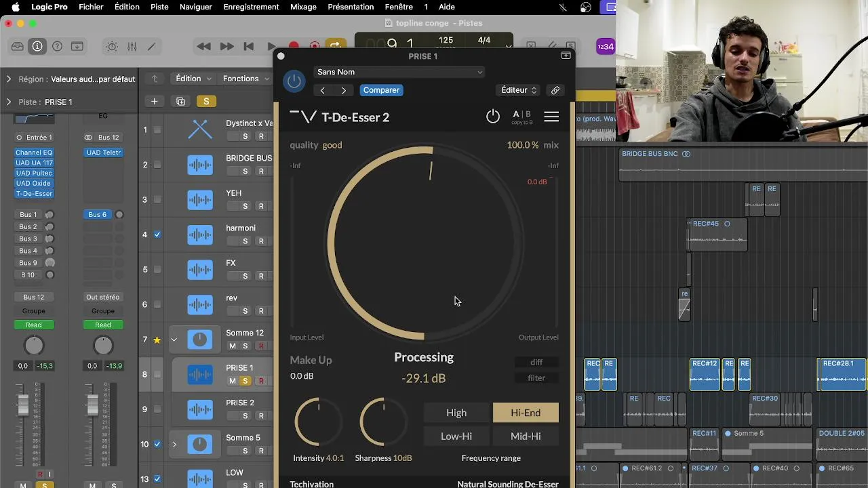
Task: Toggle checkbox on LOW track row
Action: pyautogui.click(x=157, y=479)
